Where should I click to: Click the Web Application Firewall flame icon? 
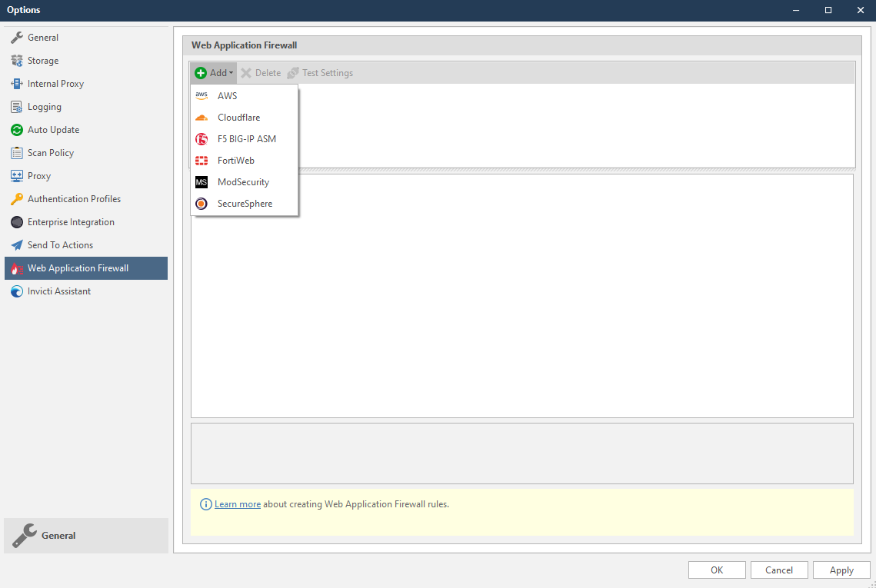[x=15, y=267]
